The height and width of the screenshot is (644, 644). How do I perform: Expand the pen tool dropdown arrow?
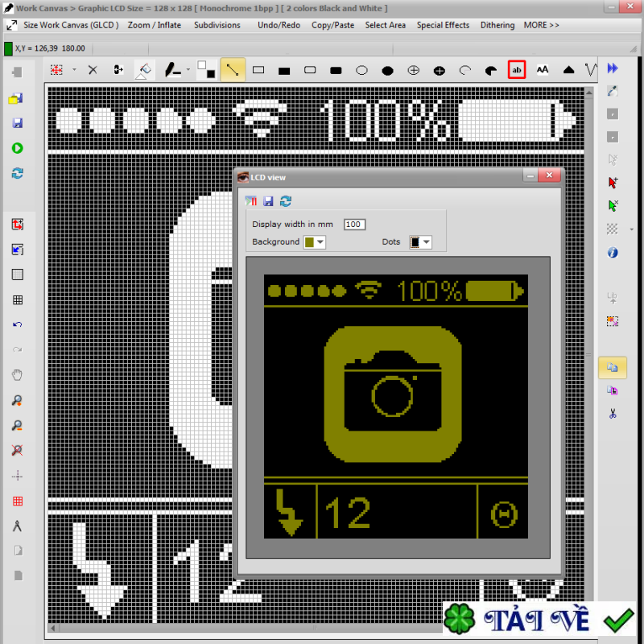pos(187,70)
